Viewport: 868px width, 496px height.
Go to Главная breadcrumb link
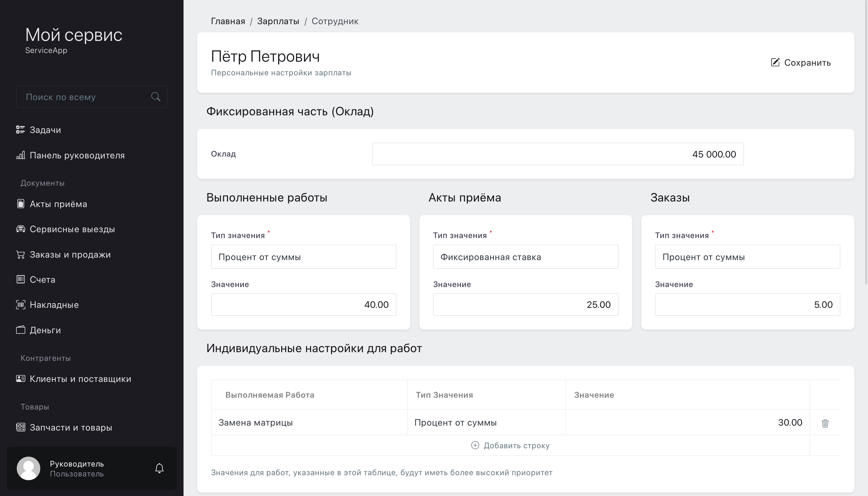pos(228,21)
